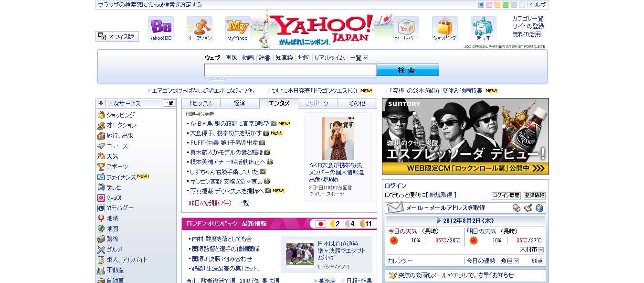Open the AKB大島 news photo thumbnail
The width and height of the screenshot is (644, 283).
[338, 139]
